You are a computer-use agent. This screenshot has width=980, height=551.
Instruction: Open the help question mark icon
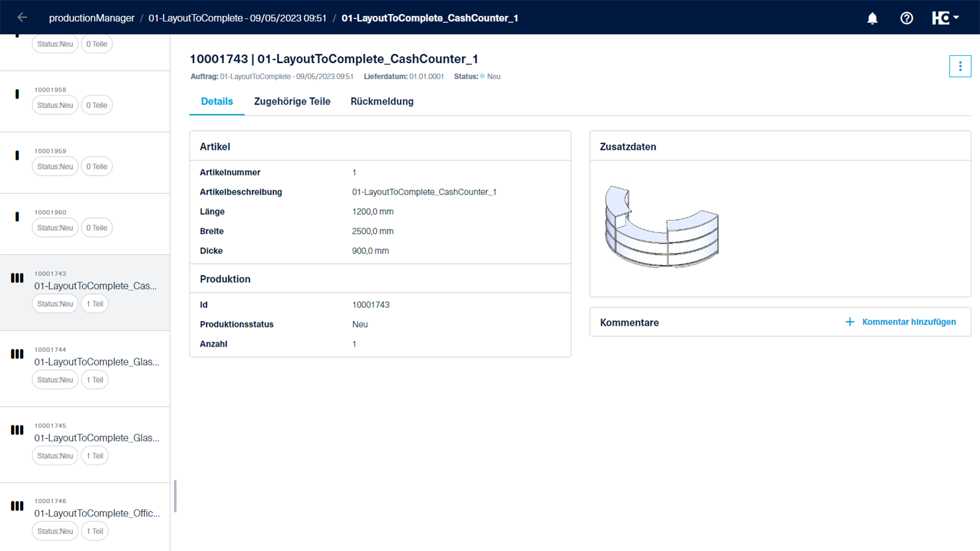[907, 18]
